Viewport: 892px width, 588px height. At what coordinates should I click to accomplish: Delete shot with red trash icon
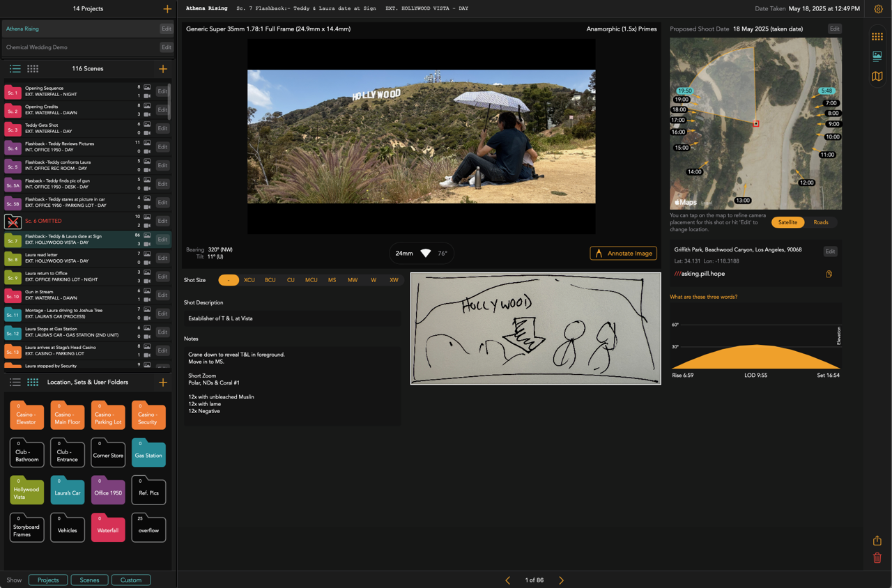877,558
